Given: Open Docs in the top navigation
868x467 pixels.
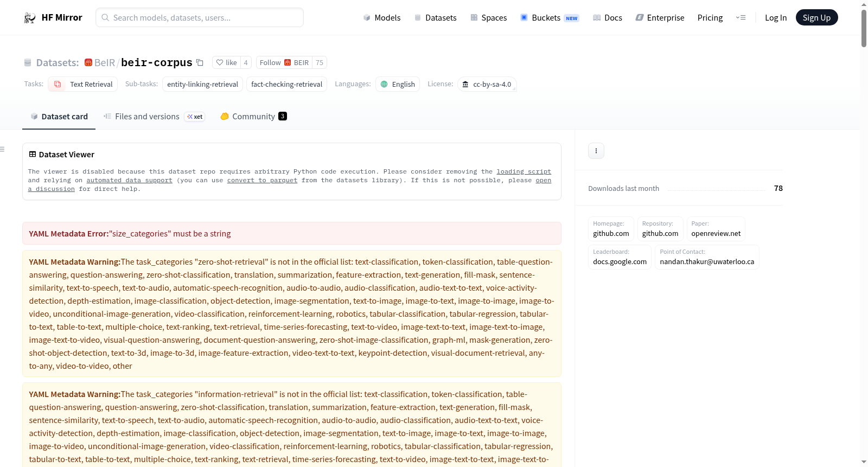Looking at the screenshot, I should (608, 17).
